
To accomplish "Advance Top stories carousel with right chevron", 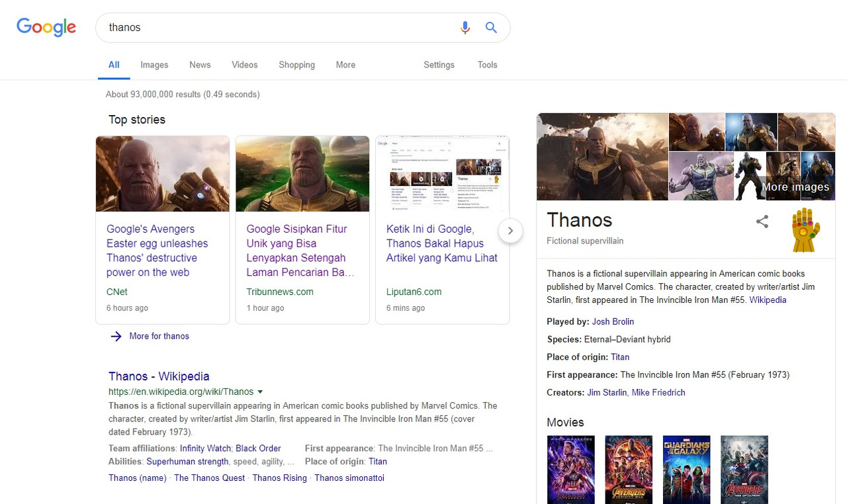I will [510, 231].
